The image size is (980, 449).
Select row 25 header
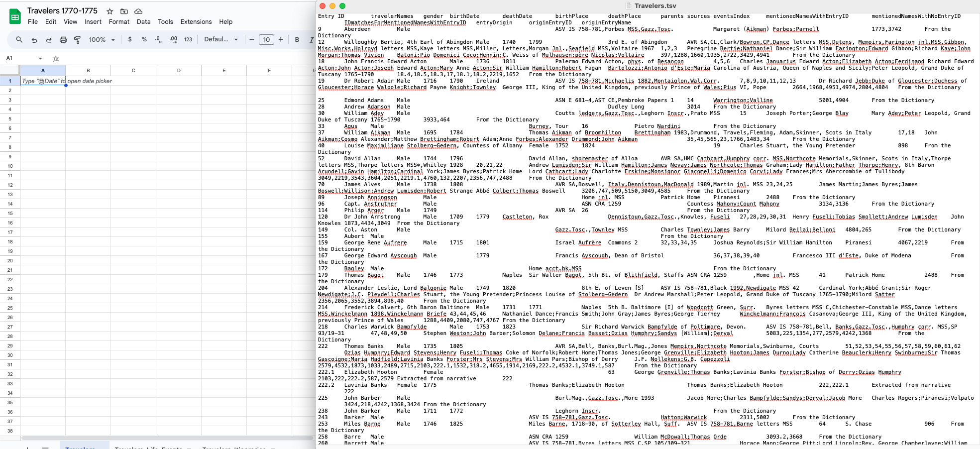[x=10, y=308]
